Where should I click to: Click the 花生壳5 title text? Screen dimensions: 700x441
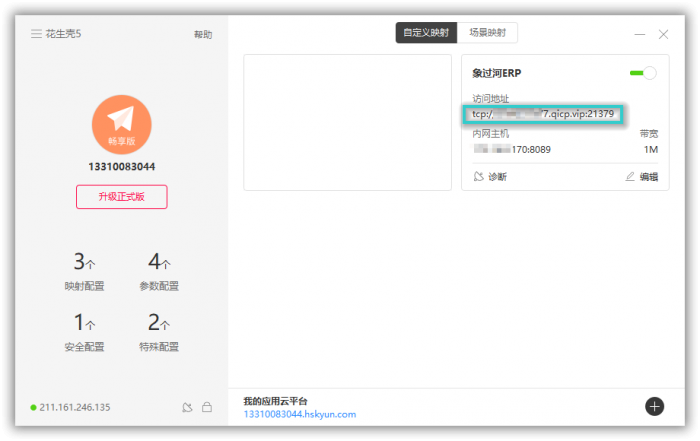[x=63, y=33]
